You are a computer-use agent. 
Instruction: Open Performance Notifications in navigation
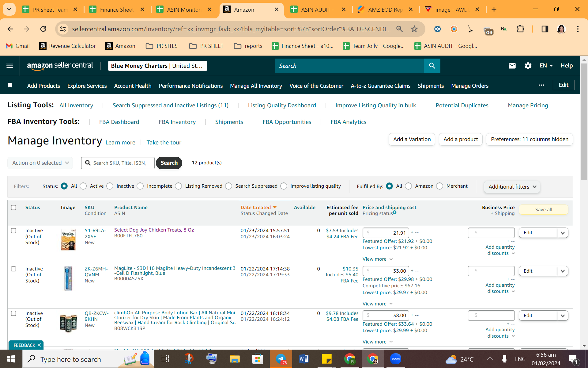[191, 86]
